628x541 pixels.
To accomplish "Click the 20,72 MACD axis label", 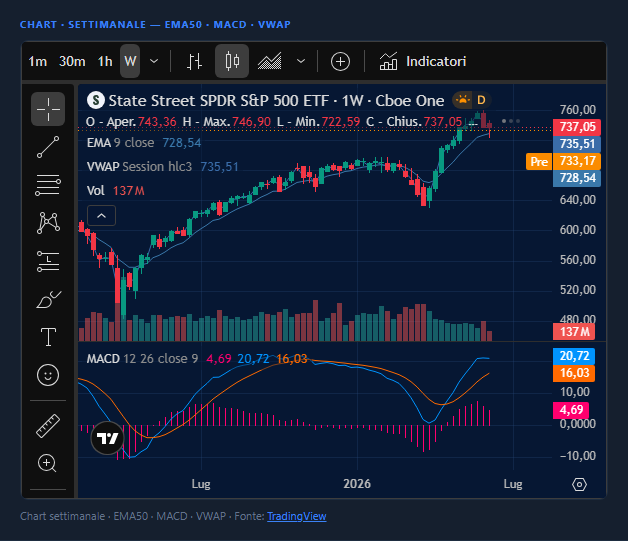I will coord(574,356).
